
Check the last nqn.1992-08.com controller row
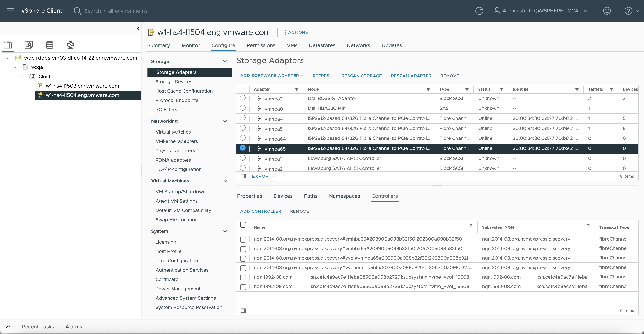point(243,287)
